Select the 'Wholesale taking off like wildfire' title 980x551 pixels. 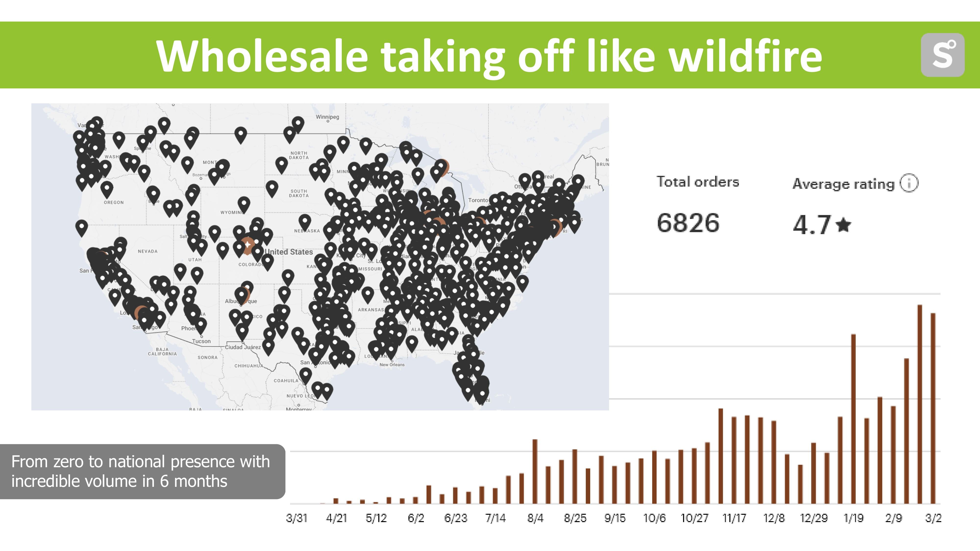(x=489, y=56)
